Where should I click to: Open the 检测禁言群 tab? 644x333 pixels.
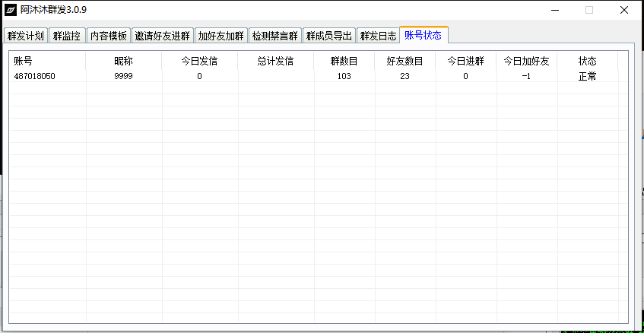click(274, 36)
